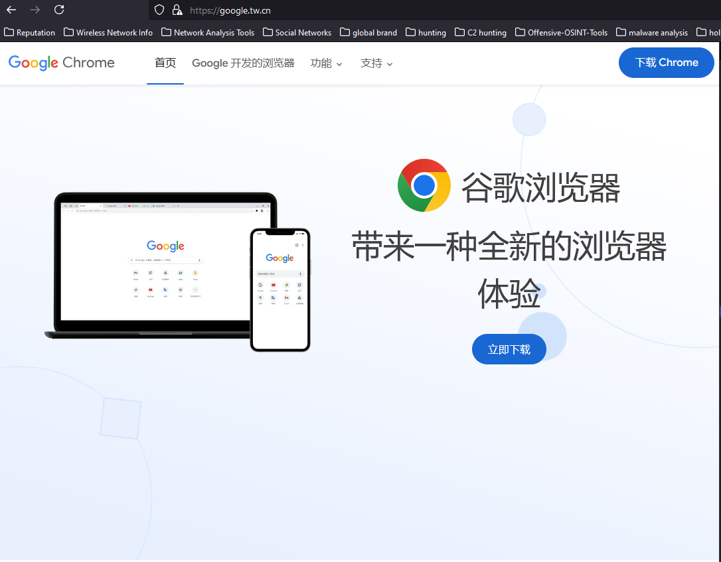Click the 体验 headline text
Image resolution: width=721 pixels, height=562 pixels.
(509, 293)
